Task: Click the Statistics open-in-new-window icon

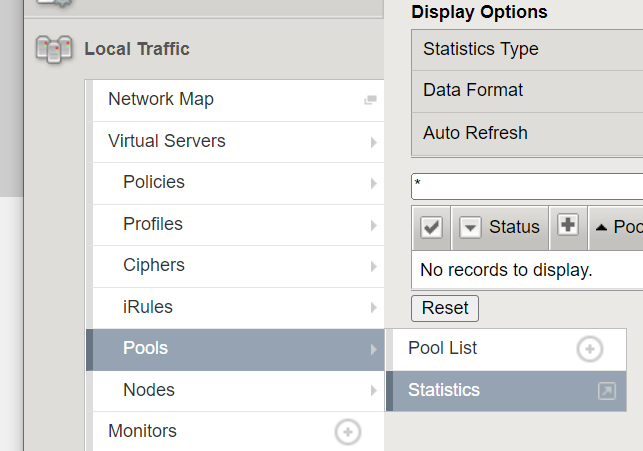Action: click(x=606, y=391)
